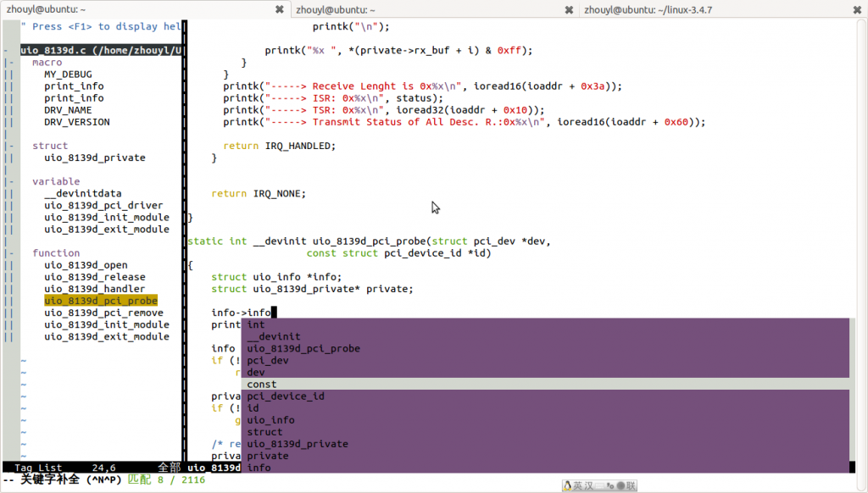
Task: Click the Tux penguin input method icon
Action: (566, 485)
